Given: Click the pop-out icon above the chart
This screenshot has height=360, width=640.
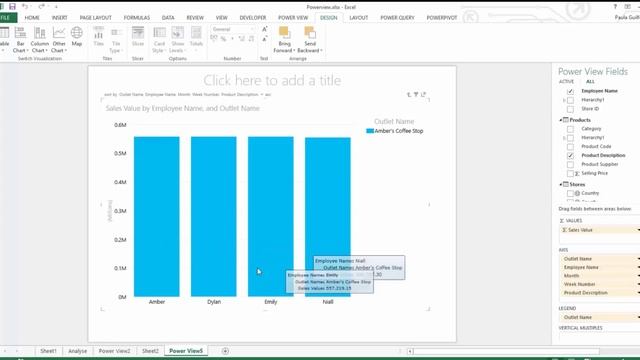Looking at the screenshot, I should tap(423, 94).
